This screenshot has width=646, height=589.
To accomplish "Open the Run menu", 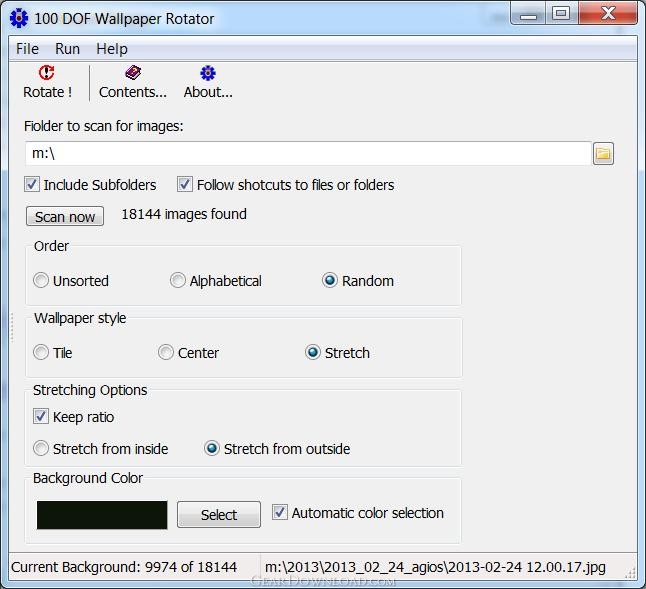I will coord(67,49).
